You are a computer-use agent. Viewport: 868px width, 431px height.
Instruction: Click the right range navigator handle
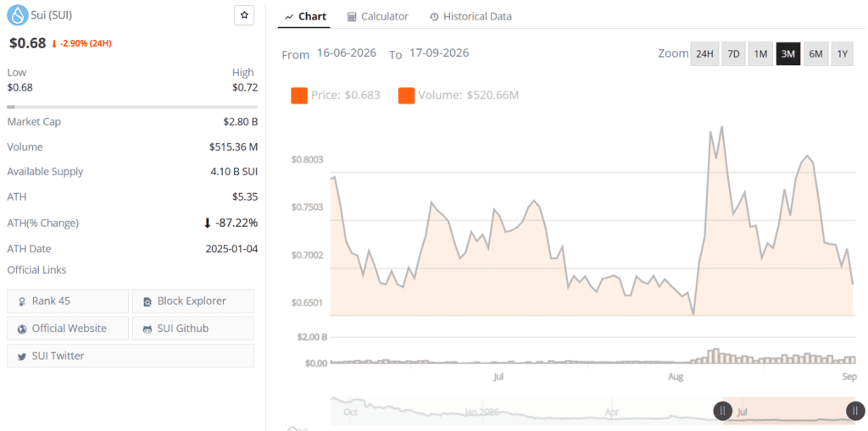pyautogui.click(x=854, y=411)
